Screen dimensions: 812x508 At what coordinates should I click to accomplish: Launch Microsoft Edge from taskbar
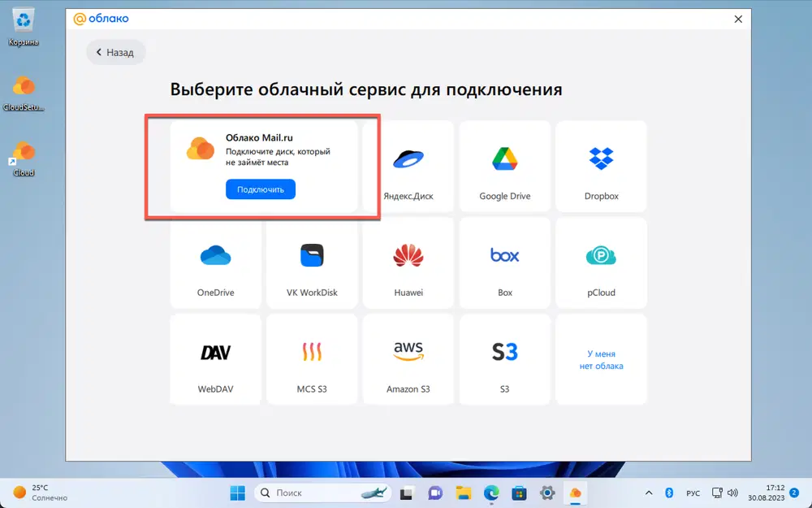click(491, 493)
